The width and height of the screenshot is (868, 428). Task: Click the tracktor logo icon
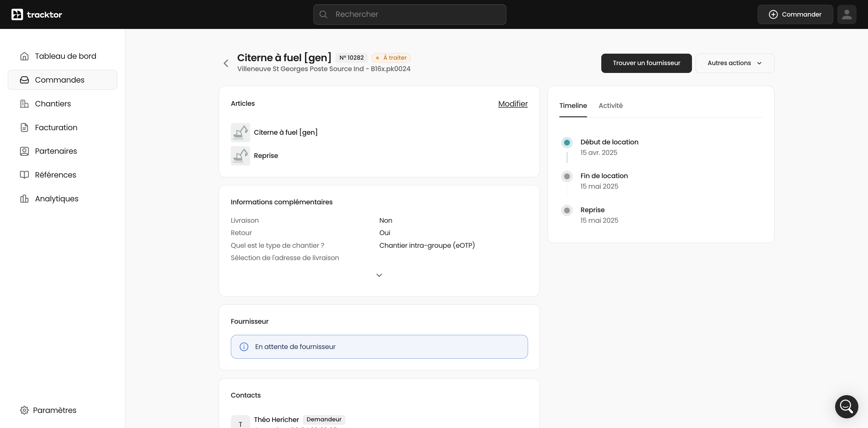pos(17,14)
